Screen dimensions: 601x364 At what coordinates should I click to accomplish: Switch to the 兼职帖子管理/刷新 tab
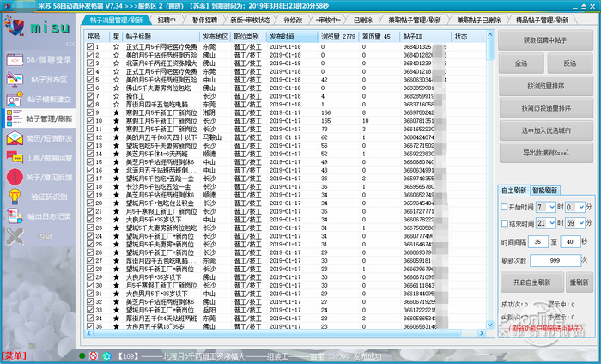click(415, 20)
